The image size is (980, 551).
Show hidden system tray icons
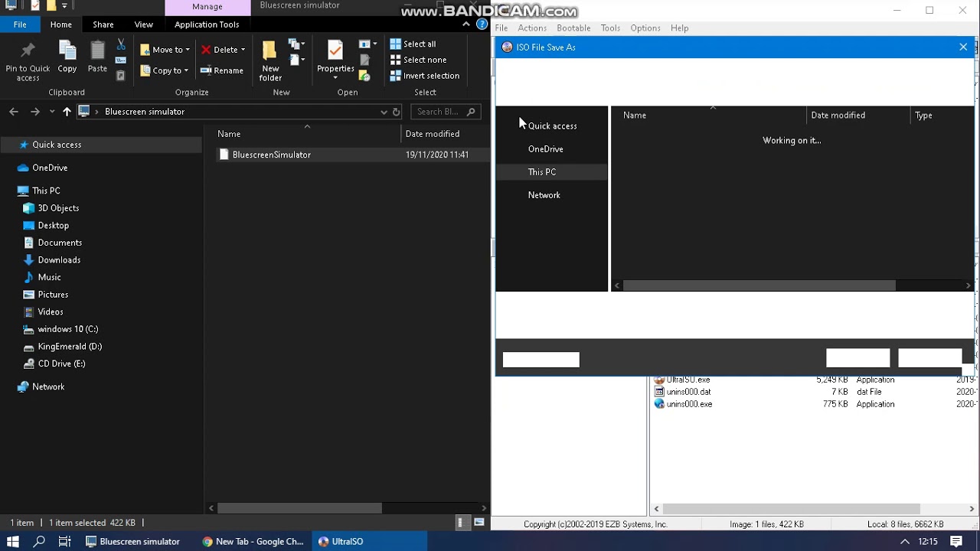[905, 541]
